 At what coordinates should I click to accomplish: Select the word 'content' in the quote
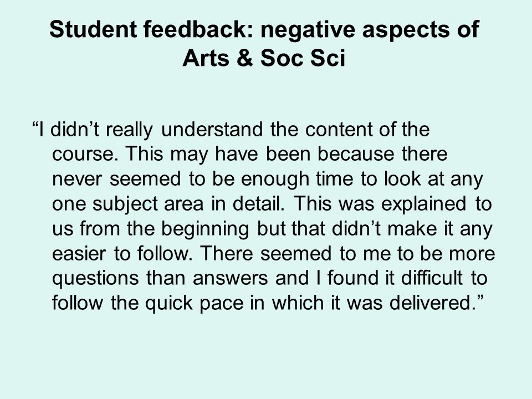(339, 130)
